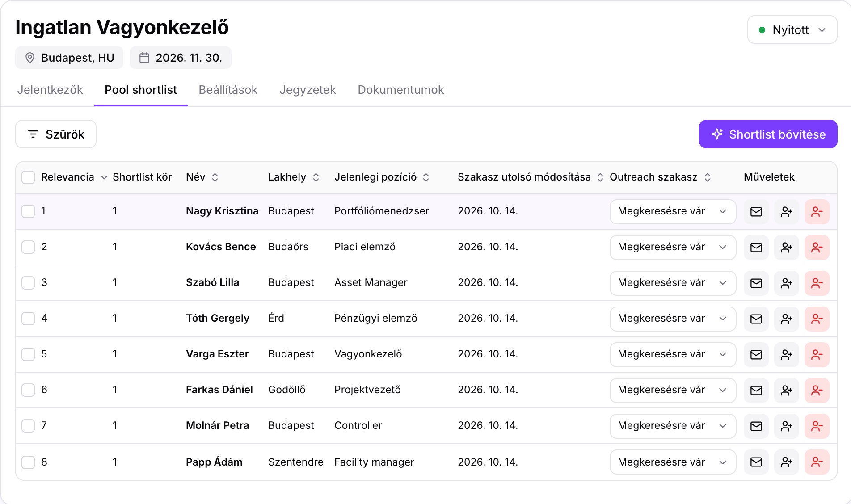The image size is (851, 504).
Task: Add Molnár Petra as applicant
Action: (786, 426)
